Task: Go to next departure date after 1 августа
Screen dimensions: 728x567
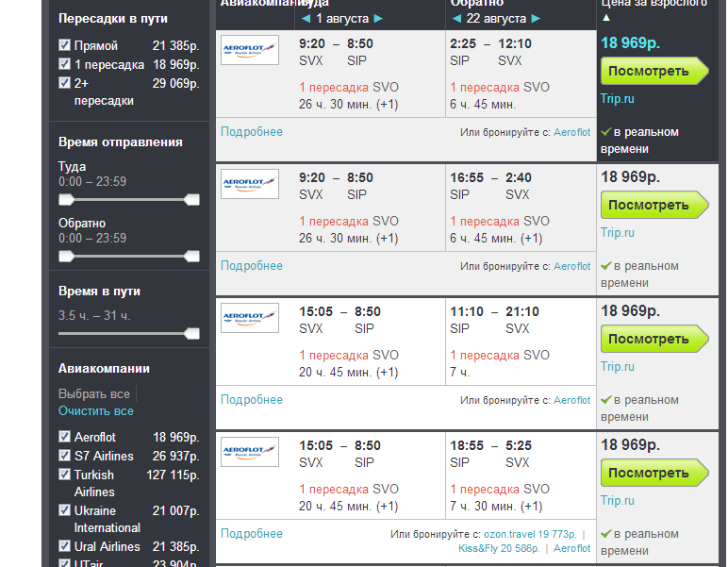Action: 378,19
